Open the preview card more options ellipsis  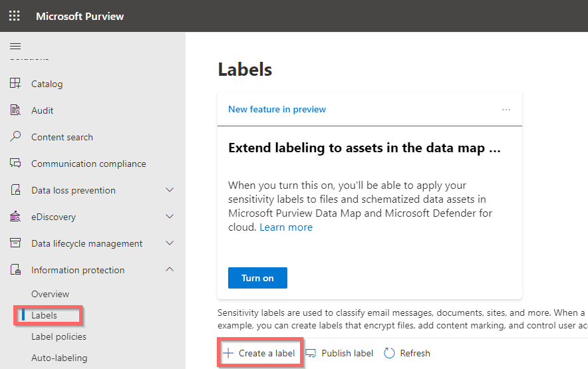[506, 110]
